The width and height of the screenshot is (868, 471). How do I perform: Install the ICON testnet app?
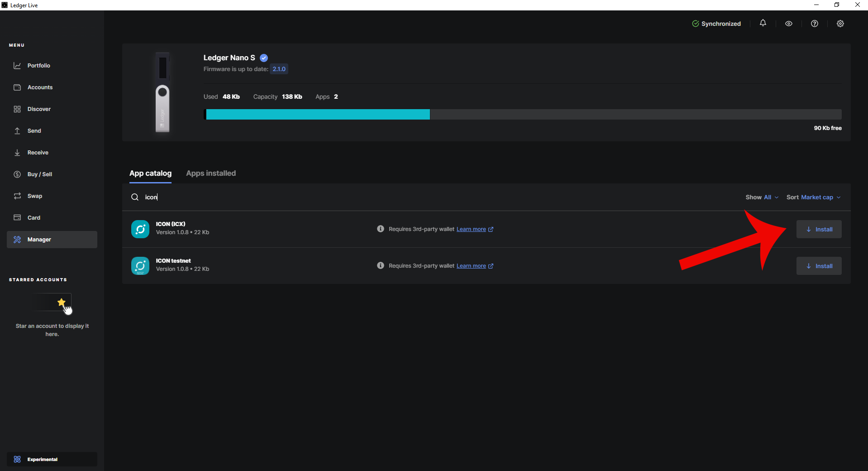pos(819,266)
